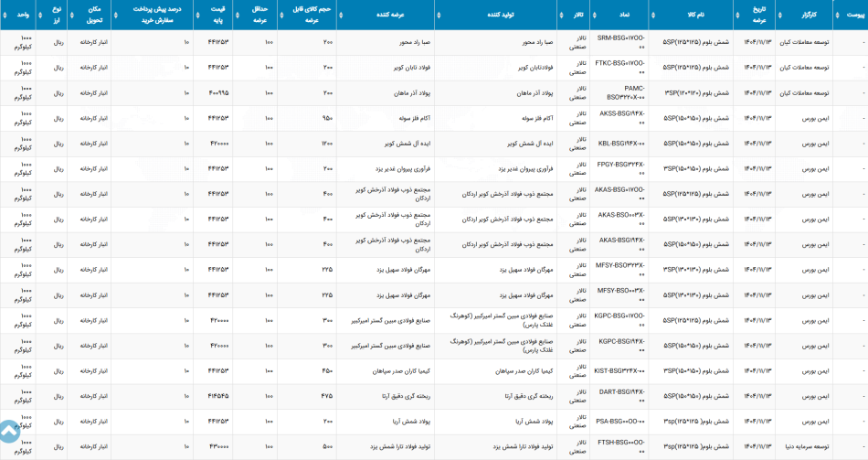
Task: Click producer cell پولاد آذر ماهان
Action: [535, 93]
